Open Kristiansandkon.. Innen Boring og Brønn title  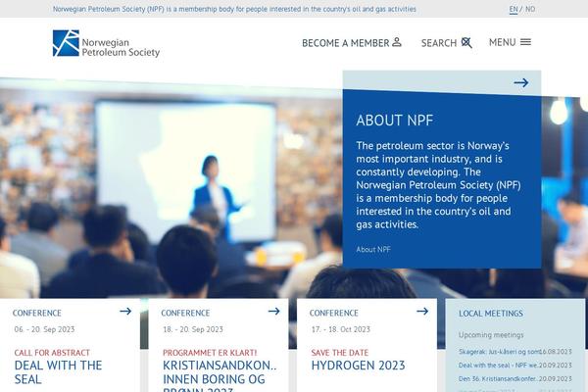220,375
